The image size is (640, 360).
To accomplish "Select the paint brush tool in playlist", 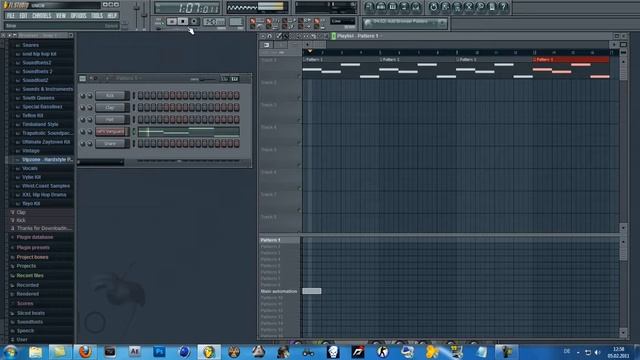I will point(286,36).
